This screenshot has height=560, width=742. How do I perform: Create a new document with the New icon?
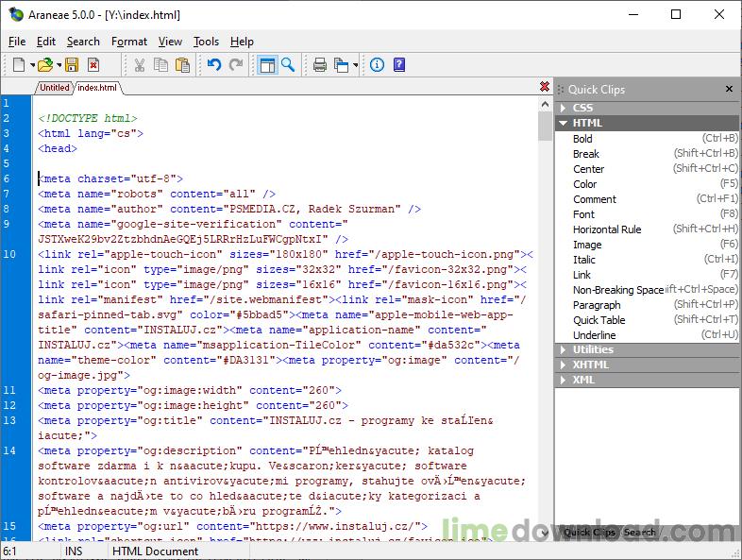click(19, 65)
